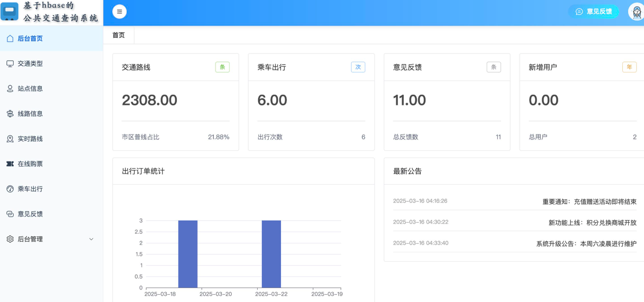Open 交通类型 in the sidebar
This screenshot has width=644, height=302.
coord(51,64)
